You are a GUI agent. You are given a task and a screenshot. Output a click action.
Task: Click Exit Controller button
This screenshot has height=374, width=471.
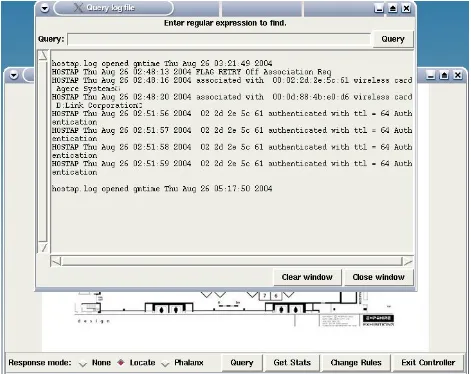(x=428, y=363)
